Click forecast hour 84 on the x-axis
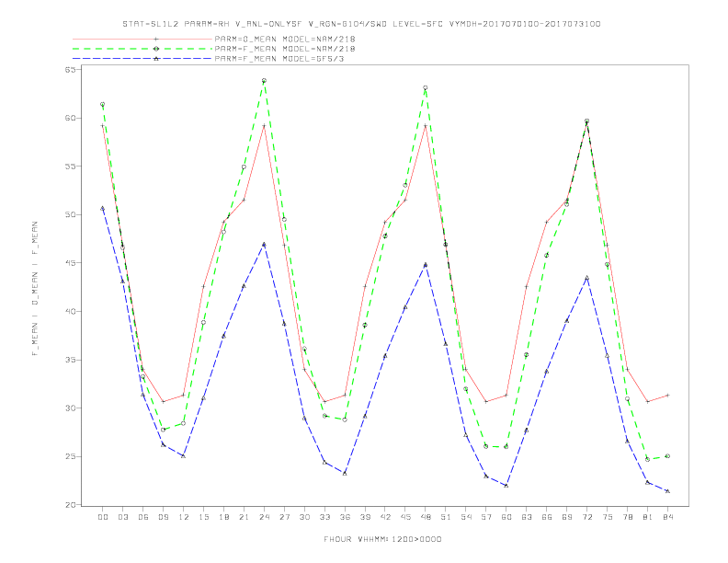 point(667,517)
